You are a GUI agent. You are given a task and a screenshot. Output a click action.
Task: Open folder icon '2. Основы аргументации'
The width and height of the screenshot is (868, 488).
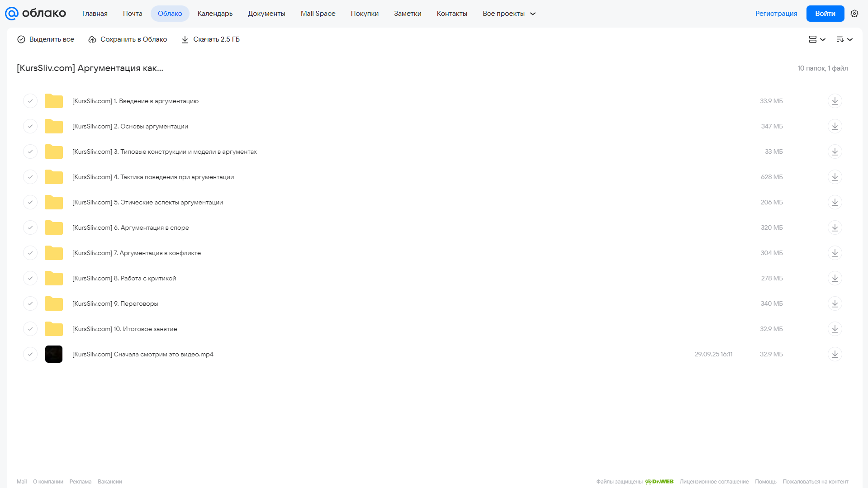click(x=54, y=126)
